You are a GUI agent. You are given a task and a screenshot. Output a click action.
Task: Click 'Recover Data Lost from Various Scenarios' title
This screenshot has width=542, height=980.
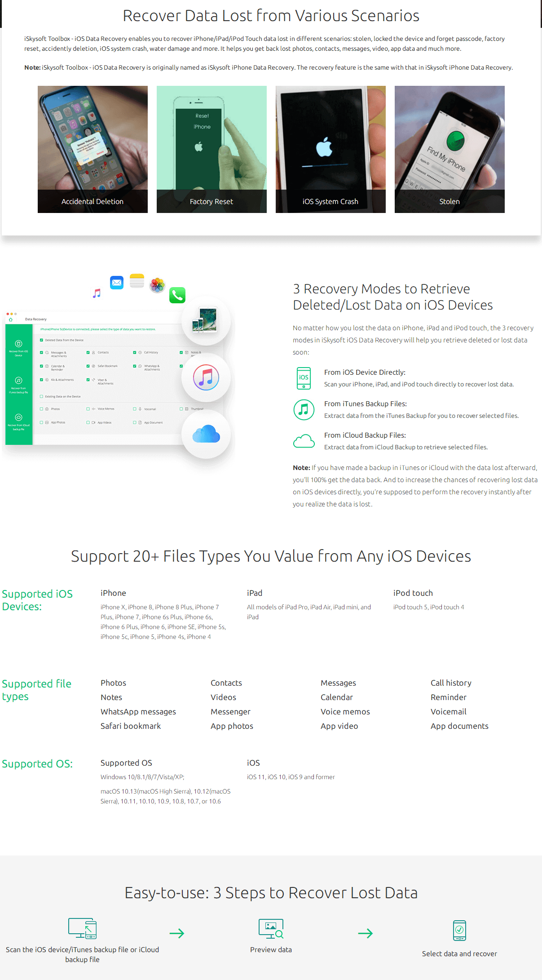[271, 16]
